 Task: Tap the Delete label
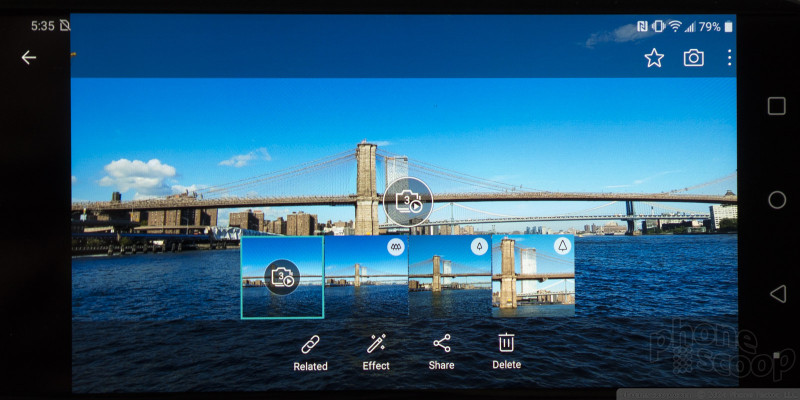[507, 365]
